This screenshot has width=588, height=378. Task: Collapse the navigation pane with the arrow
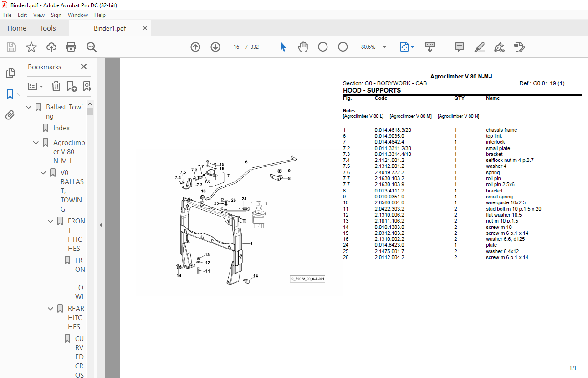(101, 225)
